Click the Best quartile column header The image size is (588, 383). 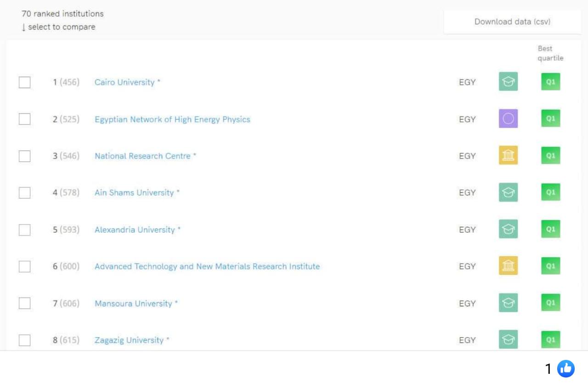pos(550,53)
